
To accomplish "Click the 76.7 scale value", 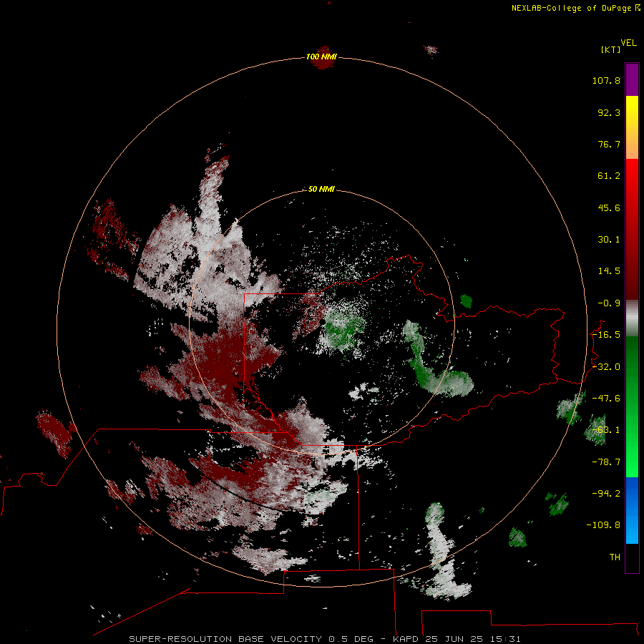I will coord(609,144).
